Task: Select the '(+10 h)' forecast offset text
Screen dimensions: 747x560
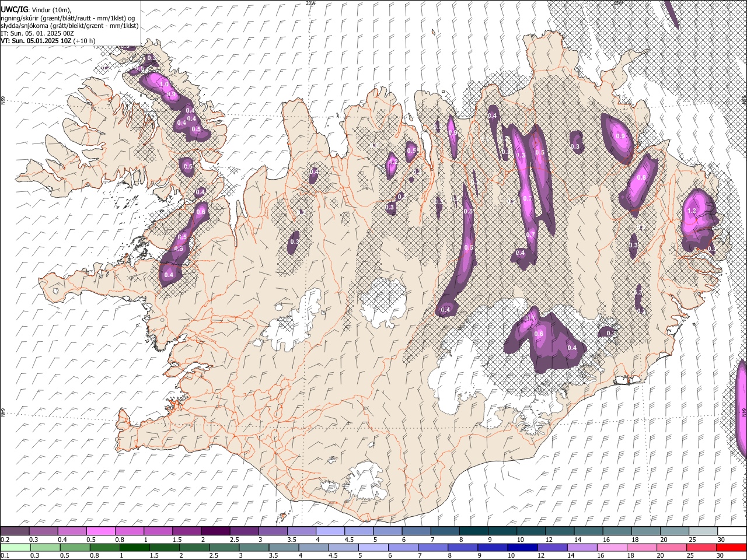Action: pyautogui.click(x=85, y=41)
